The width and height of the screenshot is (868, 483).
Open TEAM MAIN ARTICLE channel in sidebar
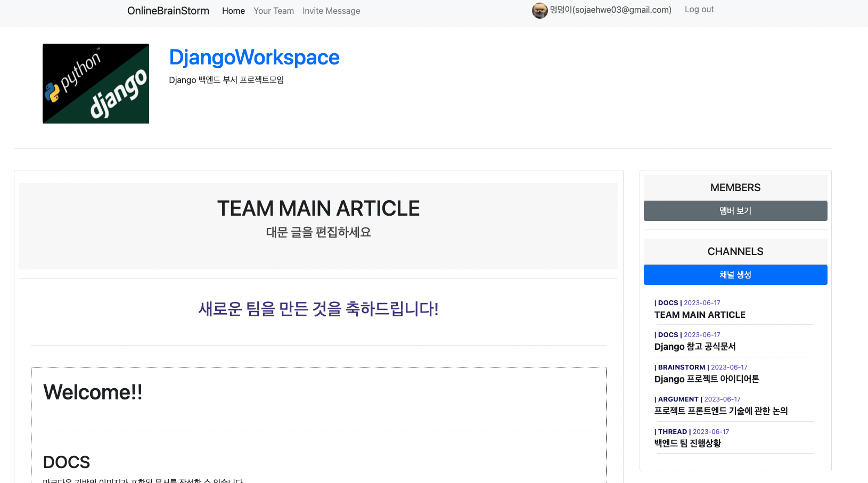[700, 315]
